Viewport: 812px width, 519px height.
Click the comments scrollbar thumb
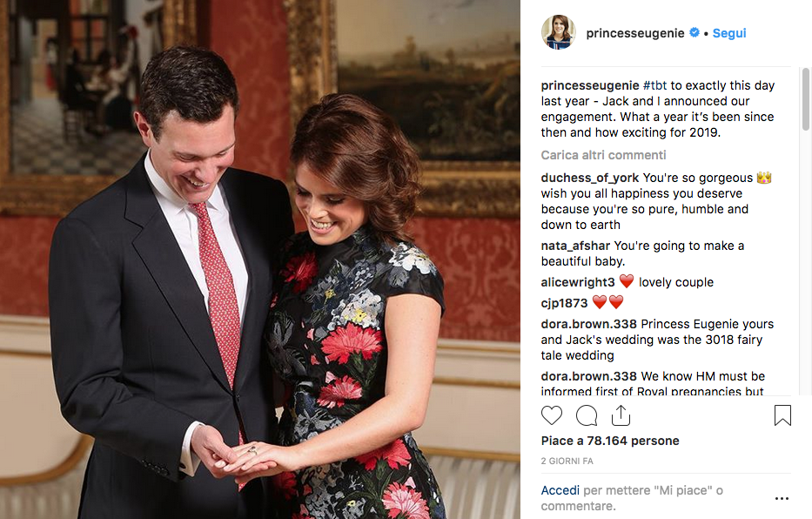[805, 99]
